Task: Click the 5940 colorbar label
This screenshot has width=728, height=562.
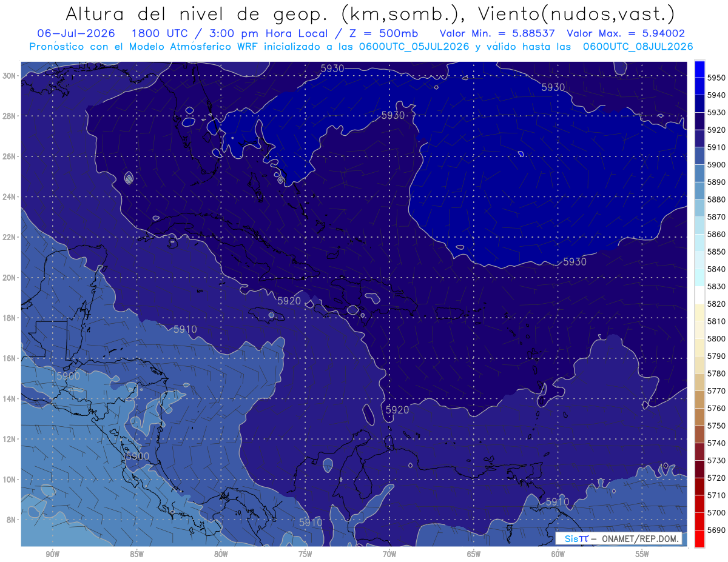Action: click(x=717, y=95)
